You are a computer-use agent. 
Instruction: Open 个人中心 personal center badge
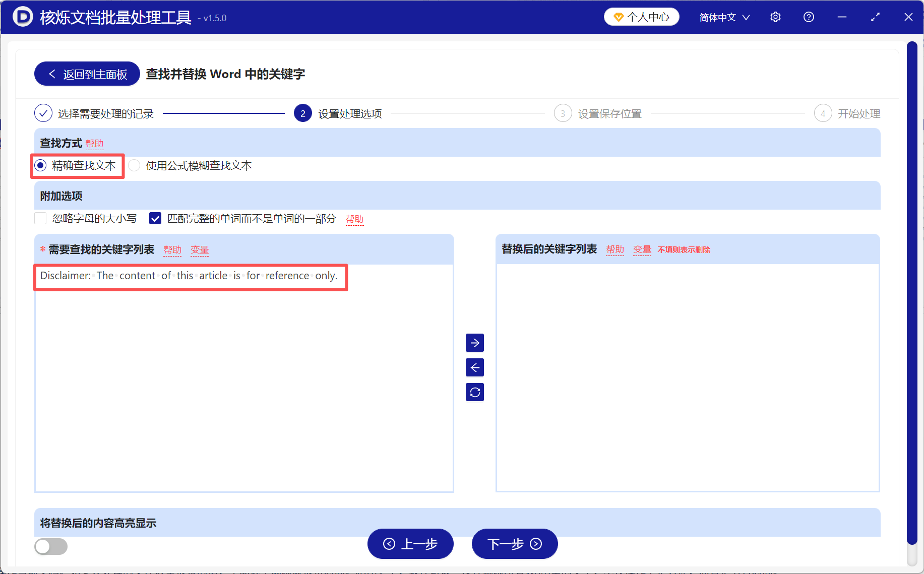(x=641, y=17)
